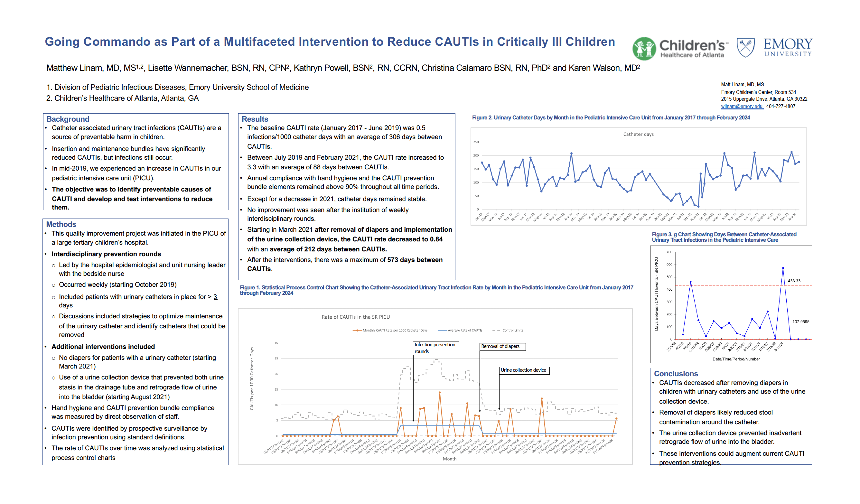This screenshot has width=860, height=504.
Task: Click 'Removal of diapers likely reduced stool' conclusion
Action: (x=715, y=417)
